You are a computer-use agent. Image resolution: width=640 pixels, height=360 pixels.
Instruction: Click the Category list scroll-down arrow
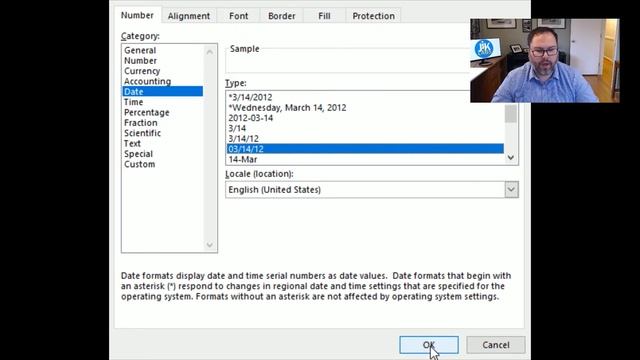pos(210,245)
